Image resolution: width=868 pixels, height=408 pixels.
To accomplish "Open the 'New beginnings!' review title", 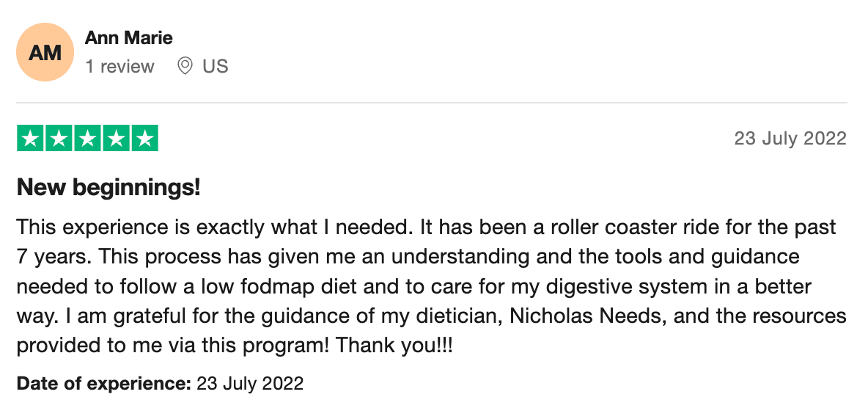I will pos(108,188).
